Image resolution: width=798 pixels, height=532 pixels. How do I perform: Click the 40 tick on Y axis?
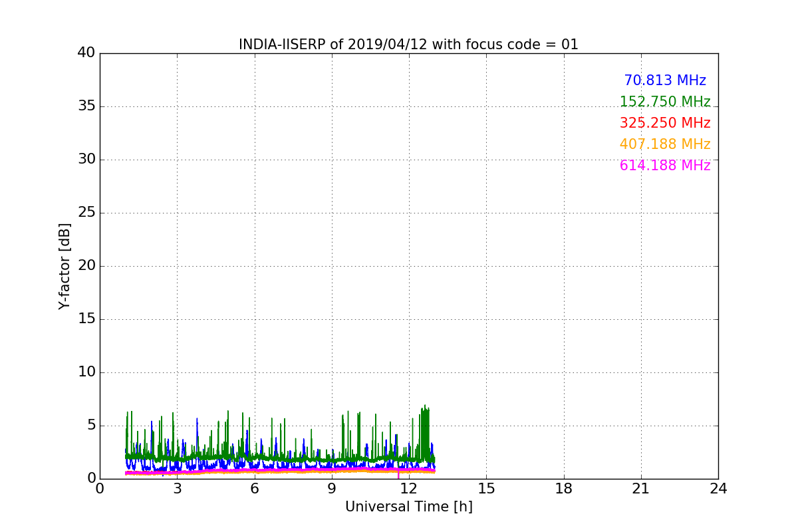pos(86,53)
